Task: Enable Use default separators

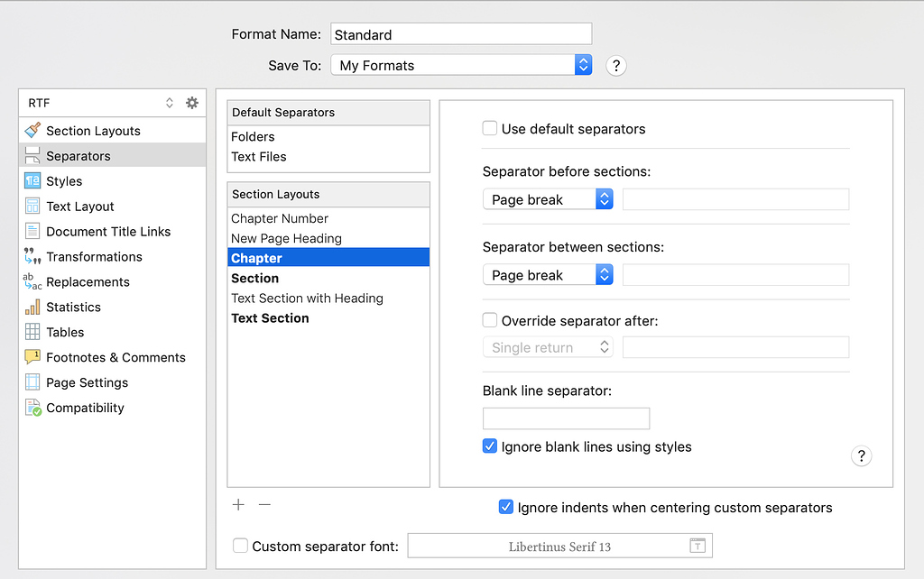Action: pyautogui.click(x=490, y=129)
